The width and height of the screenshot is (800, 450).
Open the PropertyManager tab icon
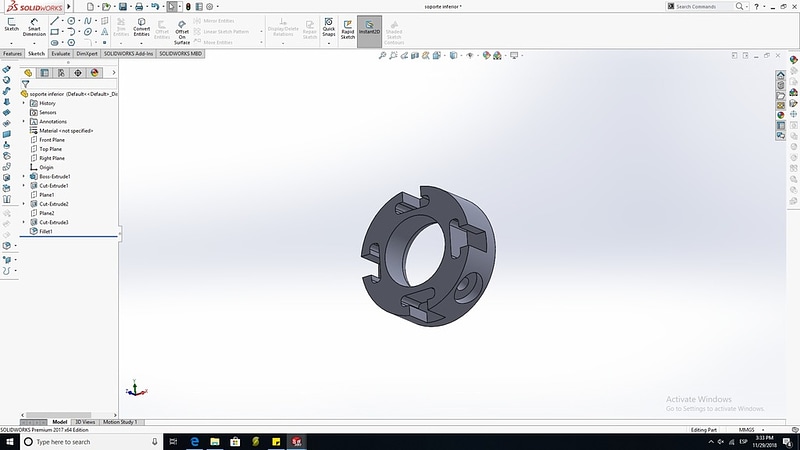44,73
